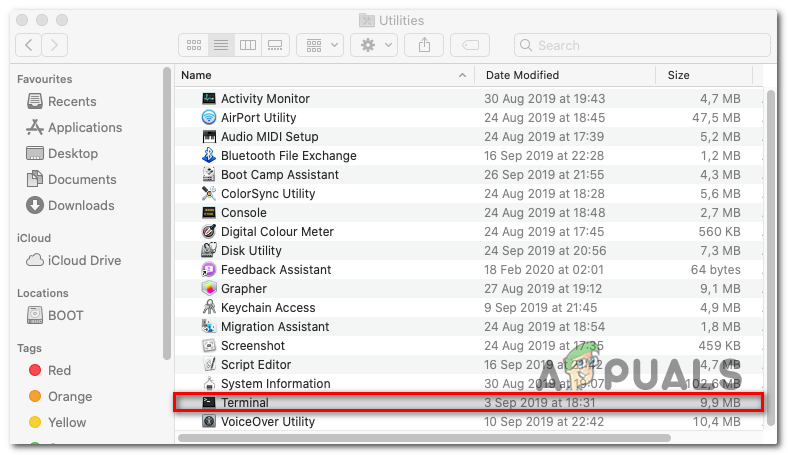Select the BOOT disk location
788x455 pixels.
55,315
